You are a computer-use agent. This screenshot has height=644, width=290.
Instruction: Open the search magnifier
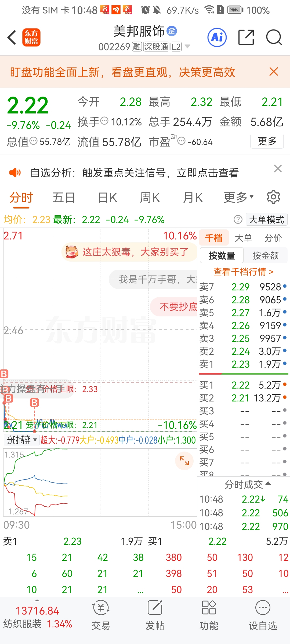tap(274, 37)
